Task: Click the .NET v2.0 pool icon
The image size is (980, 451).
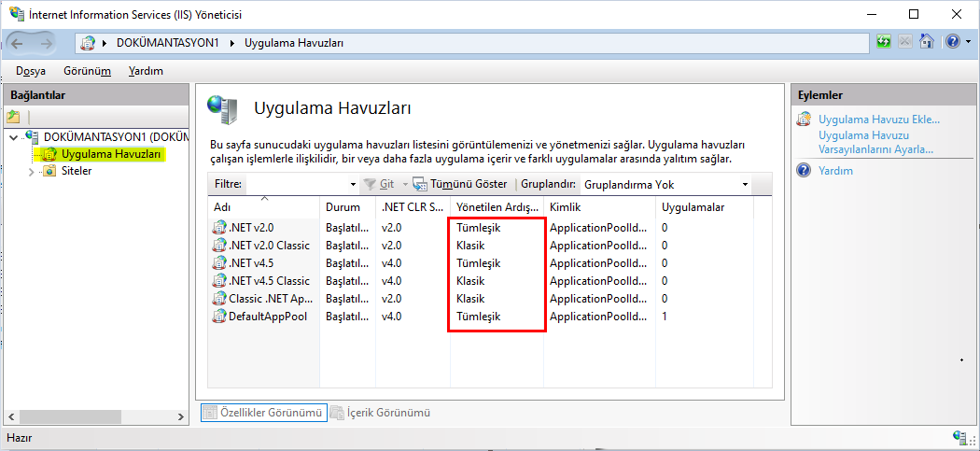Action: pyautogui.click(x=219, y=228)
